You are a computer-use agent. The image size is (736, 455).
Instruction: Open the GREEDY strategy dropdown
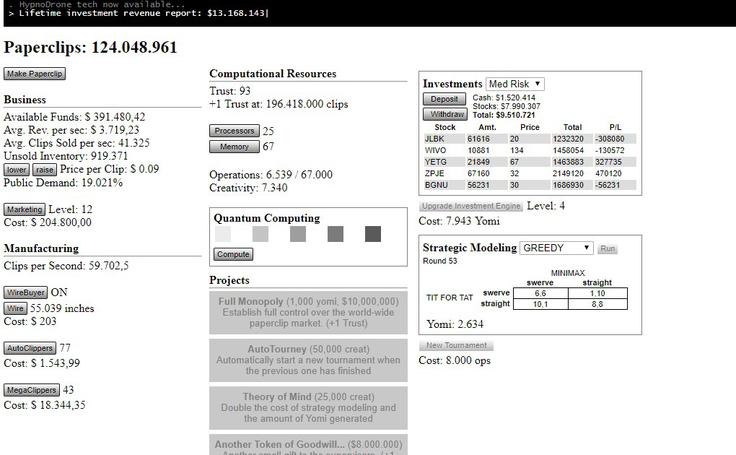(557, 248)
